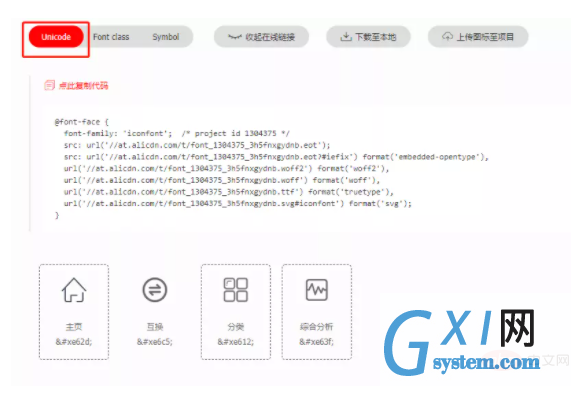Click the closed-eye icon in 收起在线链接
The height and width of the screenshot is (393, 580).
pos(235,37)
